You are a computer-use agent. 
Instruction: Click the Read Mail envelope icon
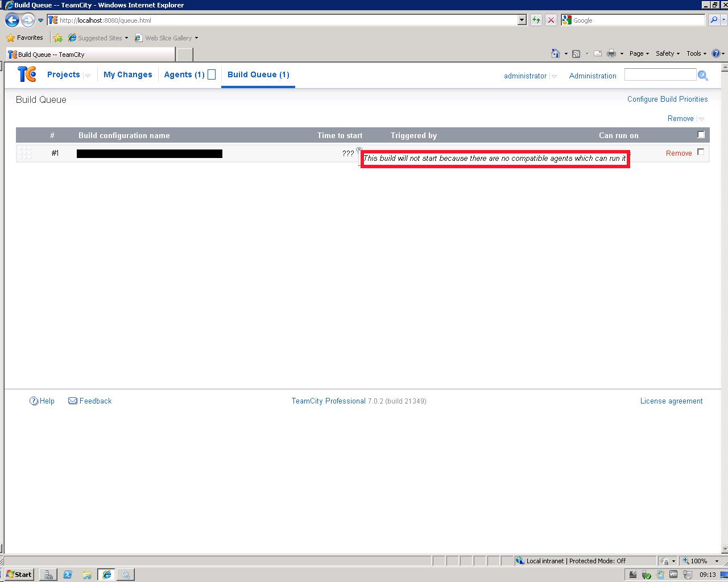pyautogui.click(x=598, y=53)
